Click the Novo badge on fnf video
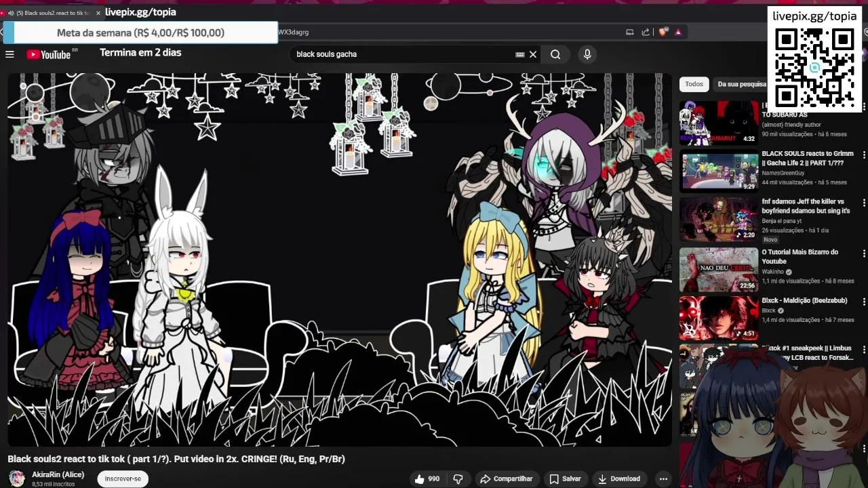The image size is (868, 488). [770, 240]
